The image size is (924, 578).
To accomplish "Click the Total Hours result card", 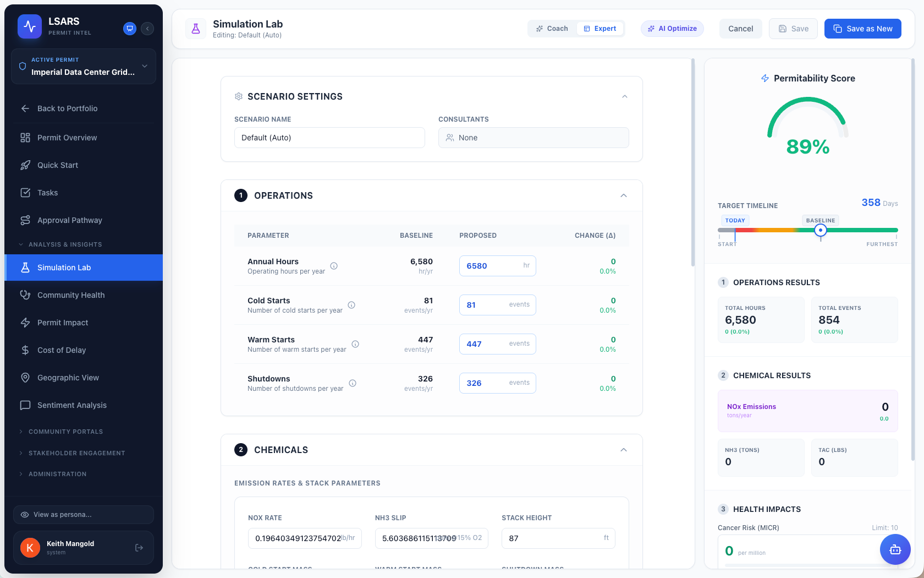I will point(761,320).
